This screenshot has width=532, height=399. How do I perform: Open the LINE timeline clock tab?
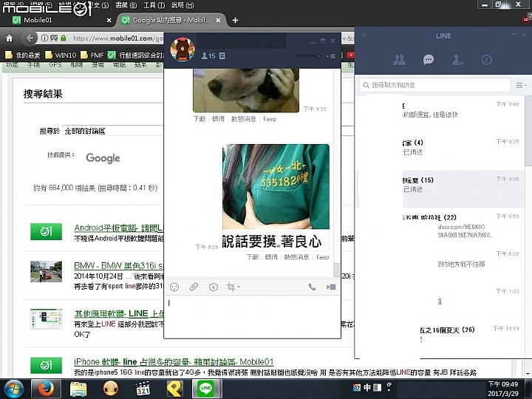click(486, 60)
